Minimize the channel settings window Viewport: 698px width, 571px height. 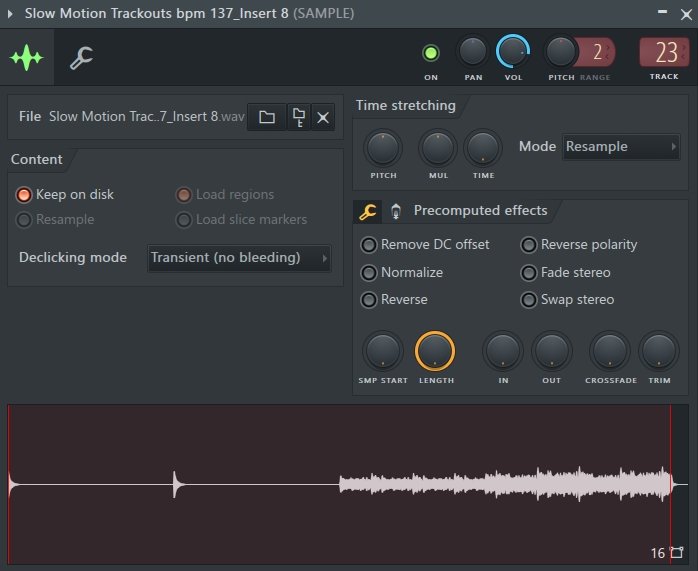click(x=662, y=12)
